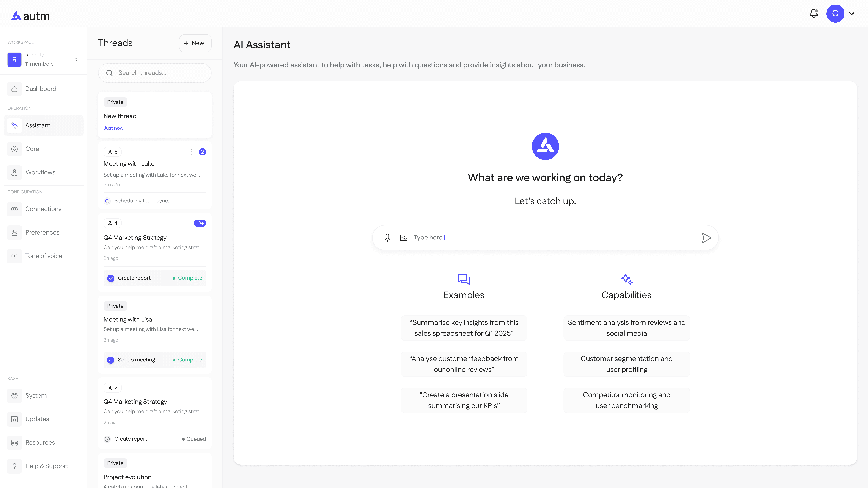Click the microphone voice input icon
The height and width of the screenshot is (488, 868).
point(387,238)
